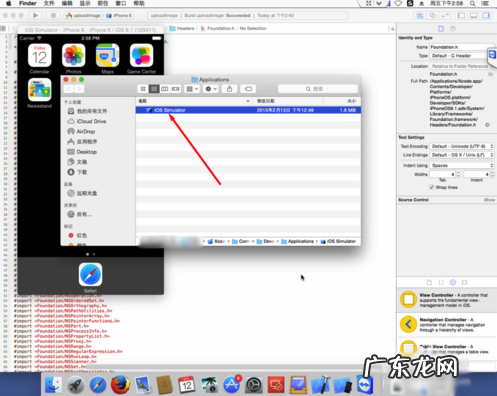The image size is (497, 396).
Task: Switch Finder window to icon view
Action: coord(143,89)
